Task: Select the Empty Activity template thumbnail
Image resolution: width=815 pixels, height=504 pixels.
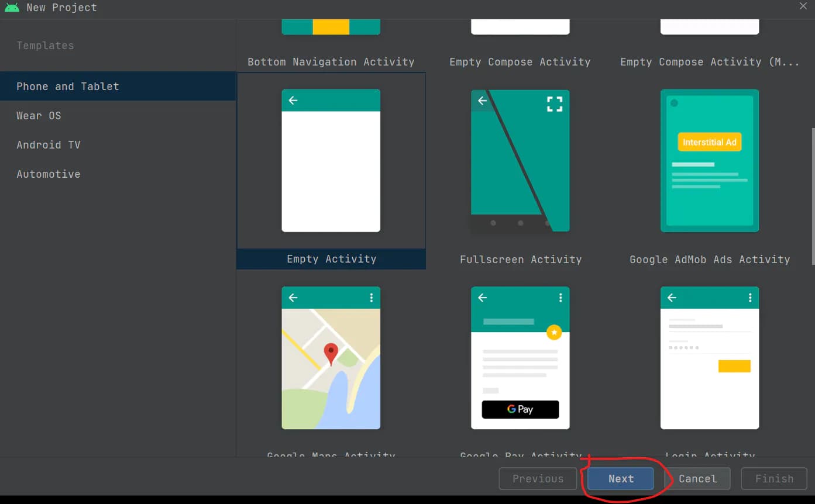Action: 331,161
